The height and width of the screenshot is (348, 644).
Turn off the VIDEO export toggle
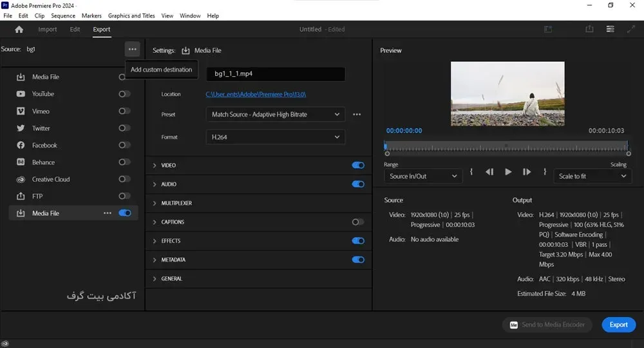pos(357,165)
